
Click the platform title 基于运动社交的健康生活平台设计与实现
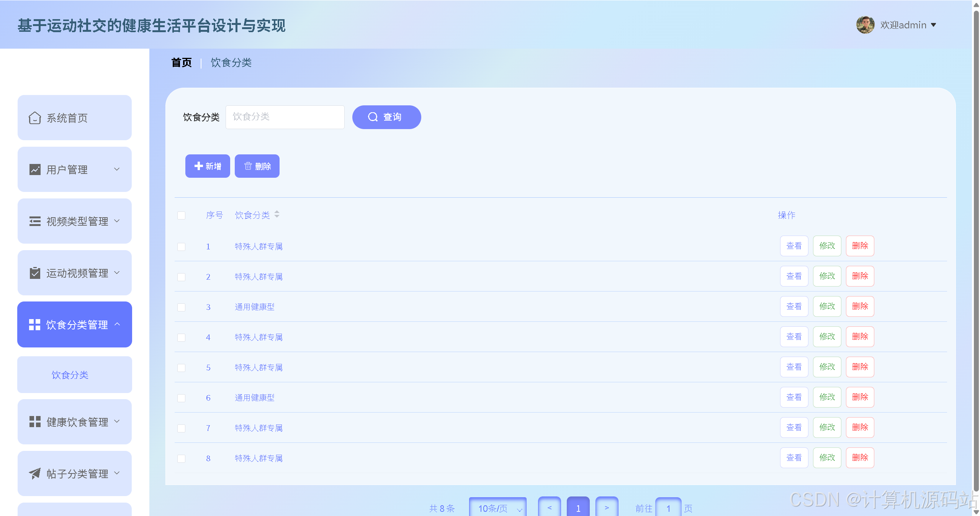(x=151, y=25)
